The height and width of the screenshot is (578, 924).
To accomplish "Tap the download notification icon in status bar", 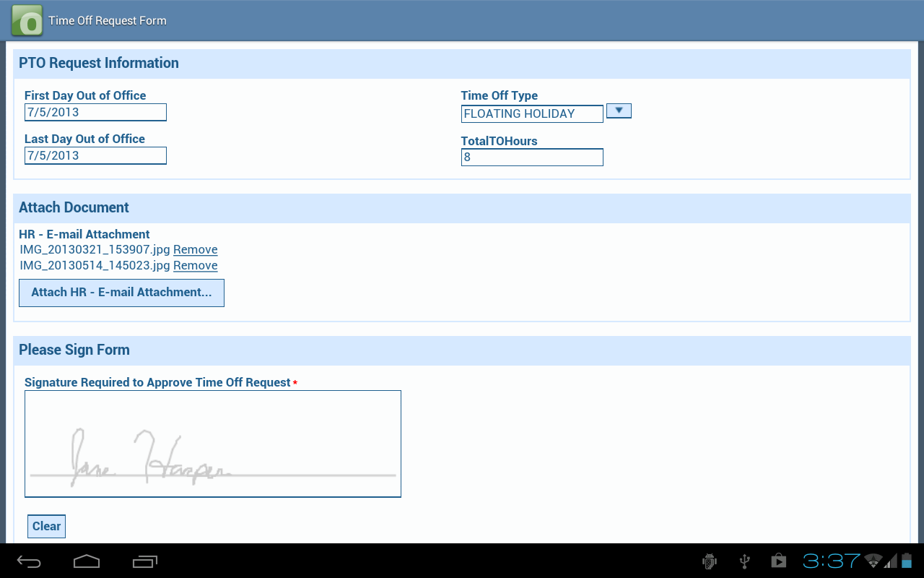I will coord(778,561).
